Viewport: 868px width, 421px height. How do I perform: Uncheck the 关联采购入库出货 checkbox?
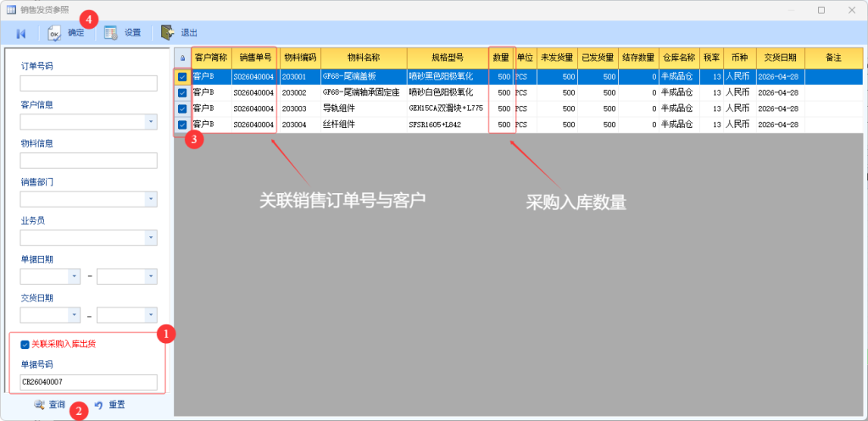pos(25,344)
